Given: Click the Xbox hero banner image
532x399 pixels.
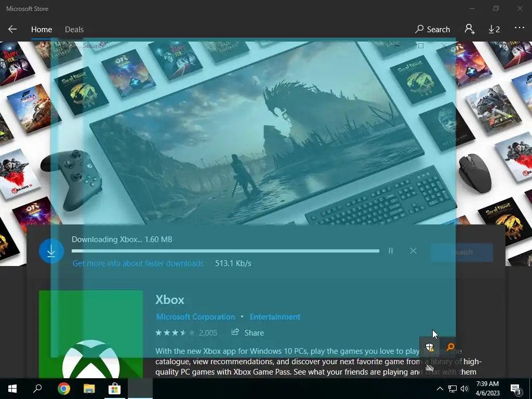Looking at the screenshot, I should [x=266, y=132].
